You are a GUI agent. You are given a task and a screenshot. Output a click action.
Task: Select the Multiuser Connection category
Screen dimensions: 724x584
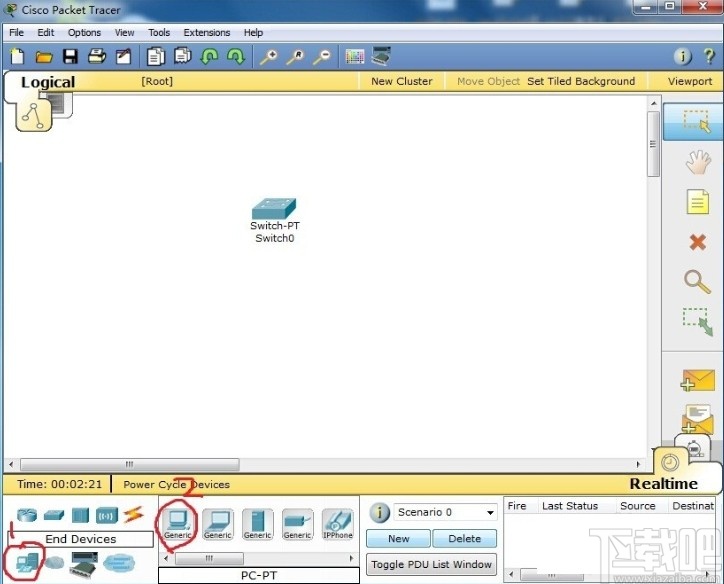pyautogui.click(x=119, y=563)
